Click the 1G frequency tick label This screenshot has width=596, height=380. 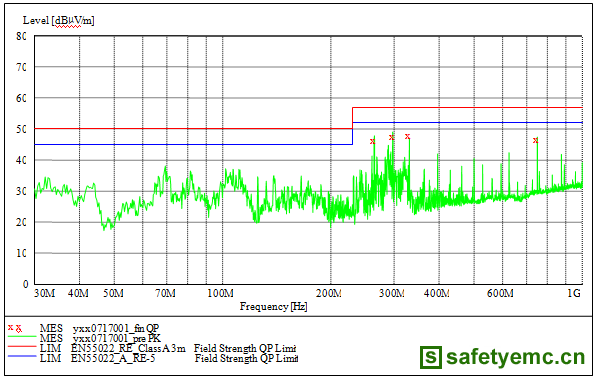[574, 293]
